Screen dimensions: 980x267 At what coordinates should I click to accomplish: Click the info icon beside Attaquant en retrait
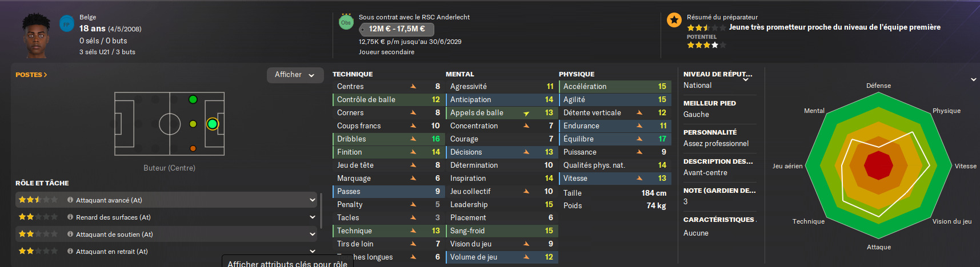70,252
